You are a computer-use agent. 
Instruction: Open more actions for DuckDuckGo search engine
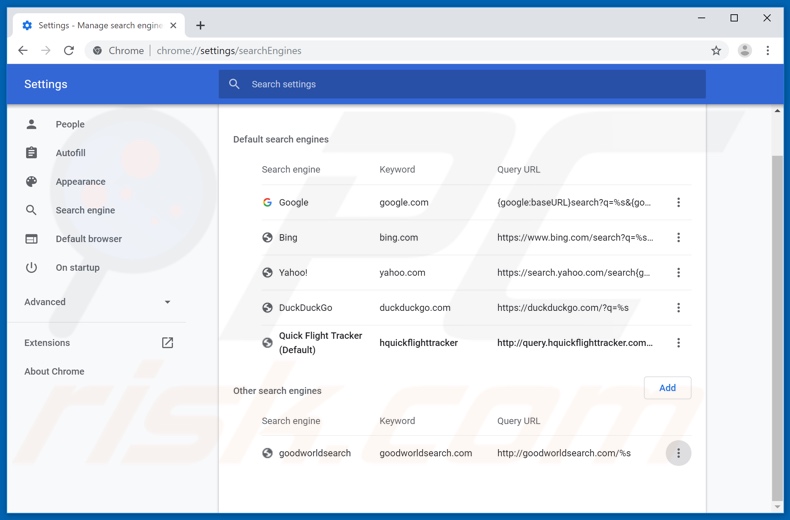tap(678, 307)
